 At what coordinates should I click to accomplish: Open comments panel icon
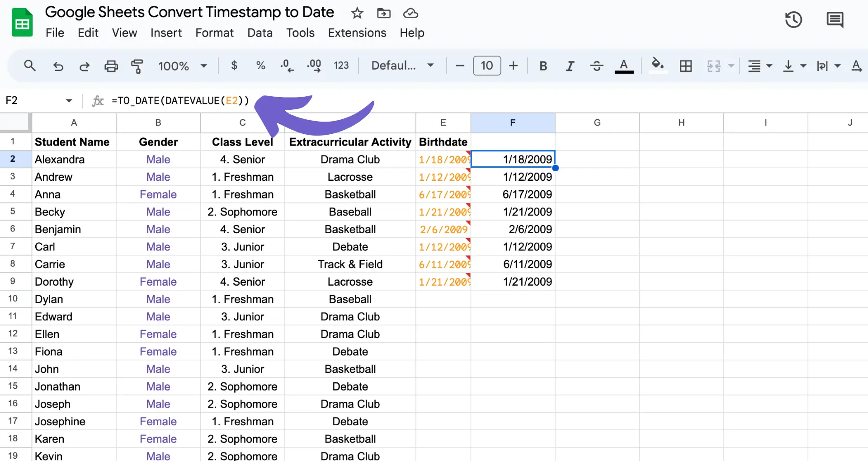tap(835, 20)
